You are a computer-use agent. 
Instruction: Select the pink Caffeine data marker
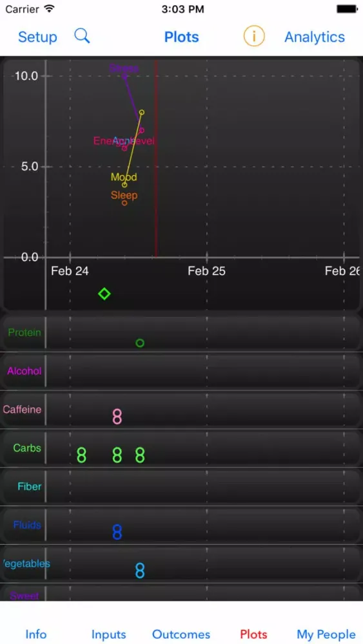tap(117, 417)
